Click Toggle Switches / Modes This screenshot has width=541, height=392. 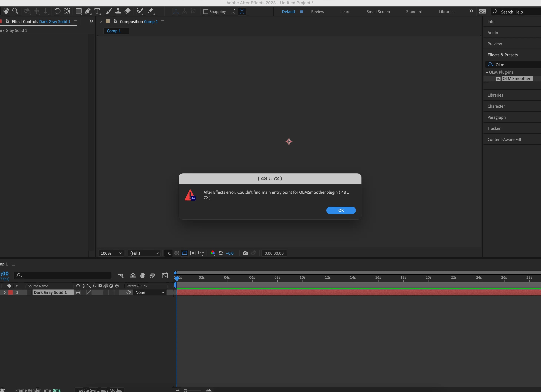(x=99, y=390)
